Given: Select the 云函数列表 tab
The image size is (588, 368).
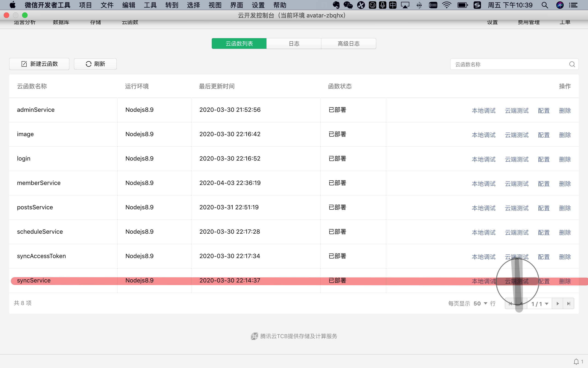Looking at the screenshot, I should (x=239, y=43).
